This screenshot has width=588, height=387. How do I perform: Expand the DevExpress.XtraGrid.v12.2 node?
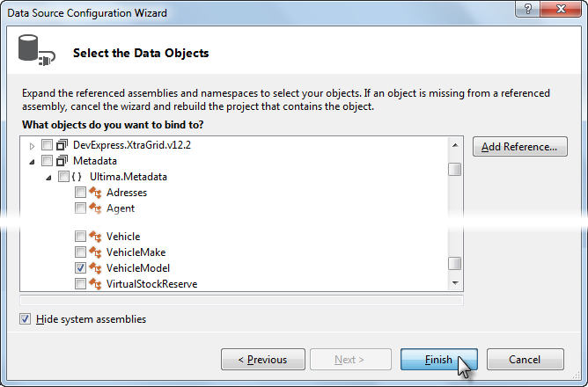[33, 146]
